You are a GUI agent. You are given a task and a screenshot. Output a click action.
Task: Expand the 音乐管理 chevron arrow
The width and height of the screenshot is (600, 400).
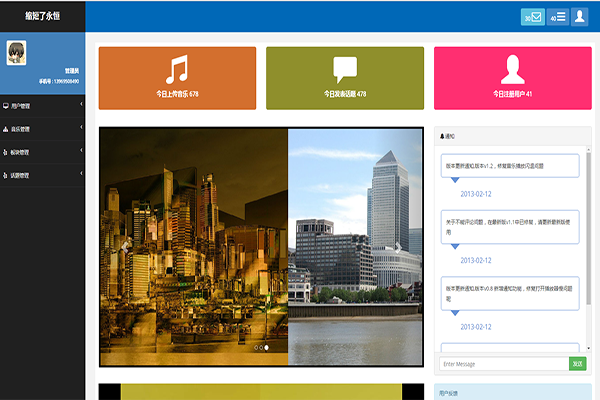[x=81, y=127]
